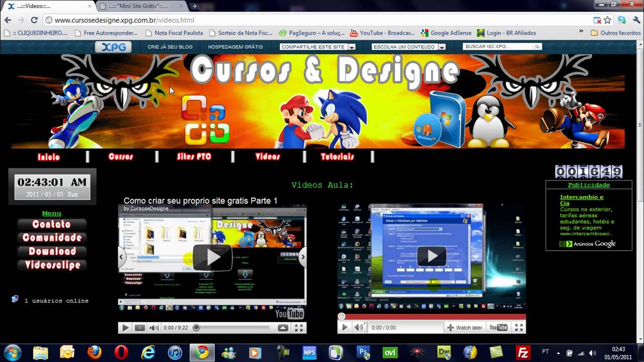Play the first video from its control bar

(125, 328)
